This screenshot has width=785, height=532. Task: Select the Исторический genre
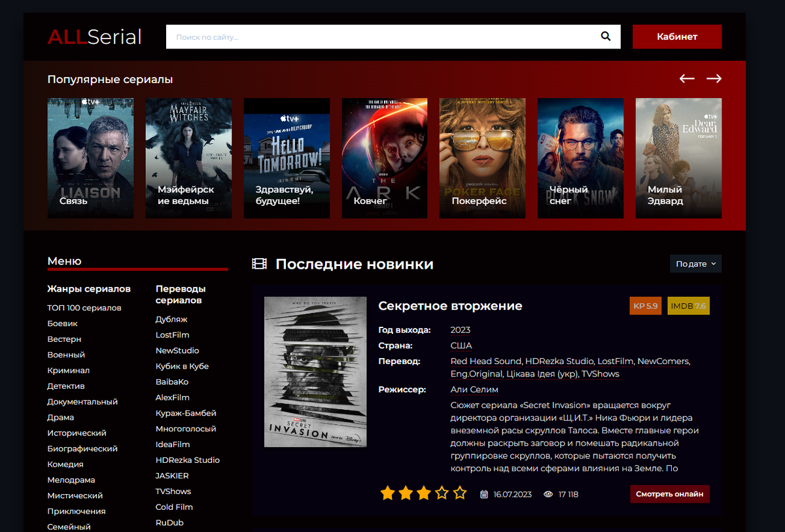pyautogui.click(x=77, y=433)
